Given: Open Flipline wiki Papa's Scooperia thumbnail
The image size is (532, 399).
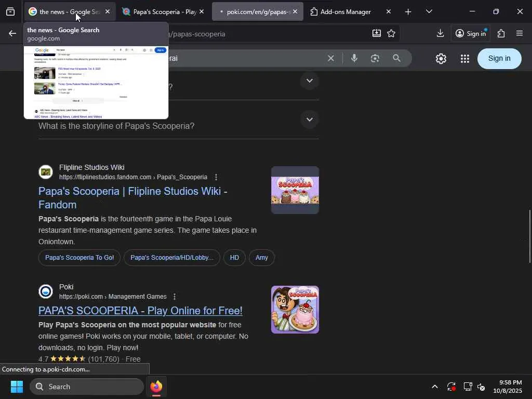Looking at the screenshot, I should click(x=295, y=190).
